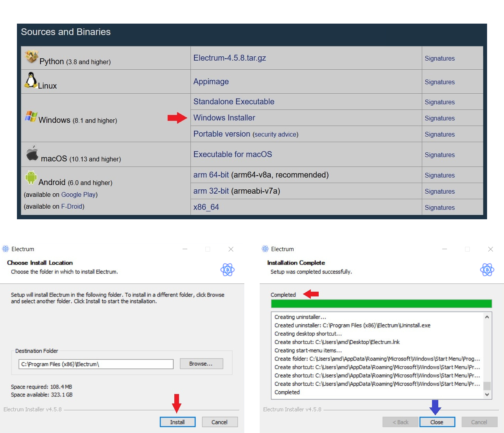504x433 pixels.
Task: Open the Standalone Executable link
Action: click(234, 102)
